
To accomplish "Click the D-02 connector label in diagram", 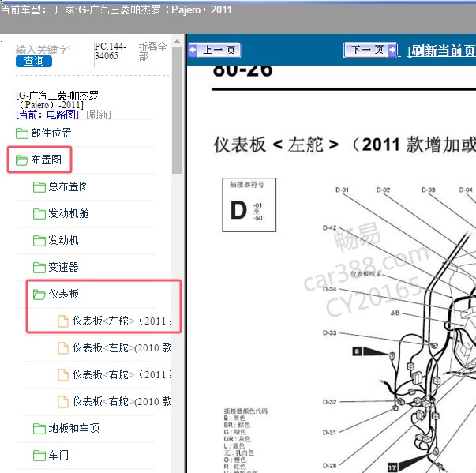I will point(383,190).
